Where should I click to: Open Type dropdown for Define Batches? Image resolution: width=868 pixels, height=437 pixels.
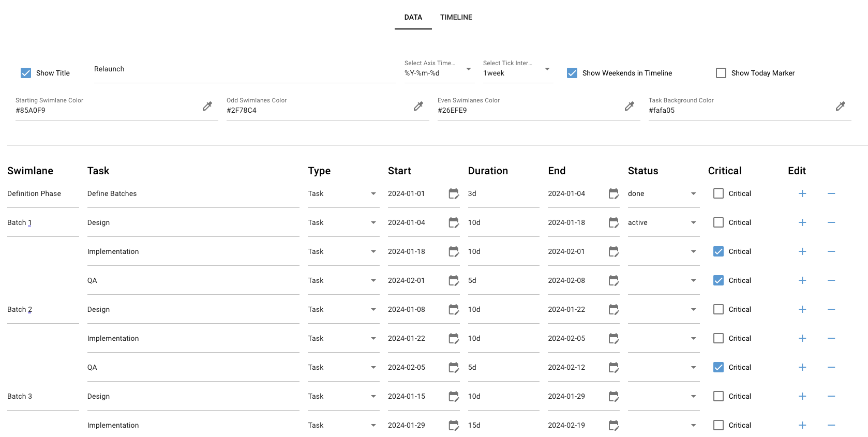343,194
